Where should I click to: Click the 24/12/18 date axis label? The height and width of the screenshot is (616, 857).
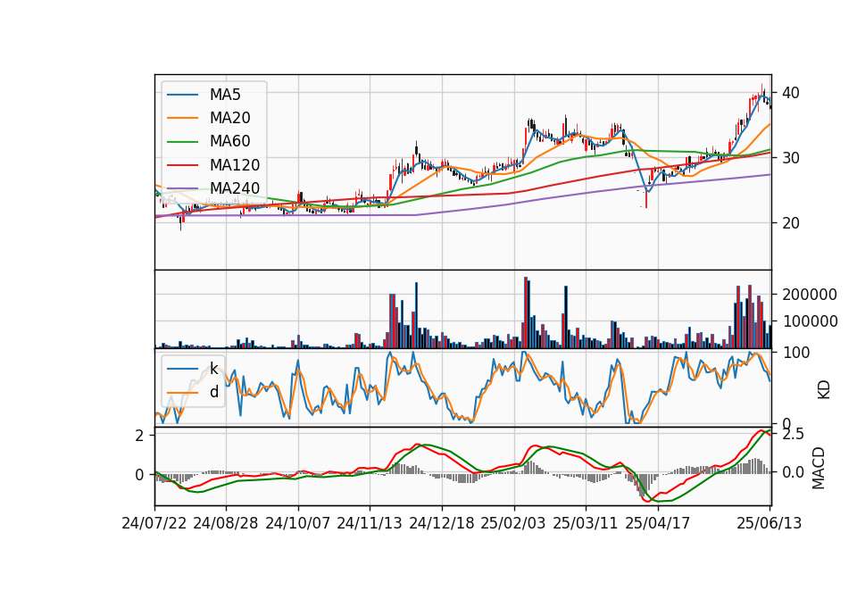[442, 523]
